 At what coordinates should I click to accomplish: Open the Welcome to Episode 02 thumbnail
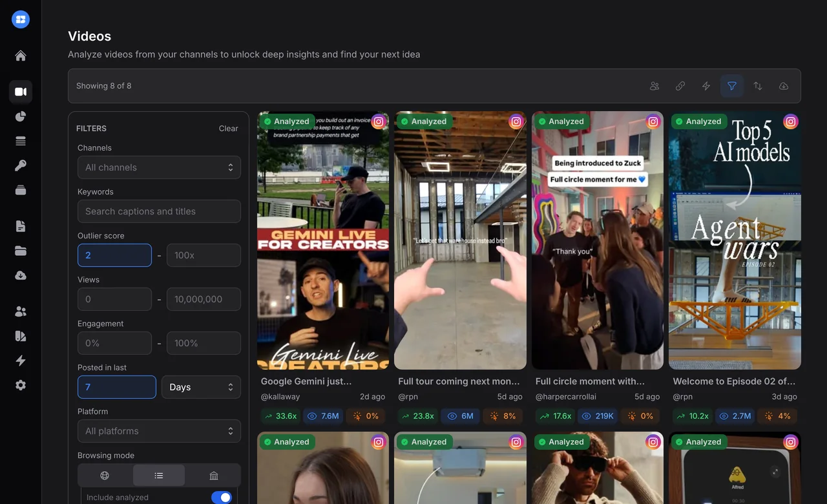tap(735, 240)
